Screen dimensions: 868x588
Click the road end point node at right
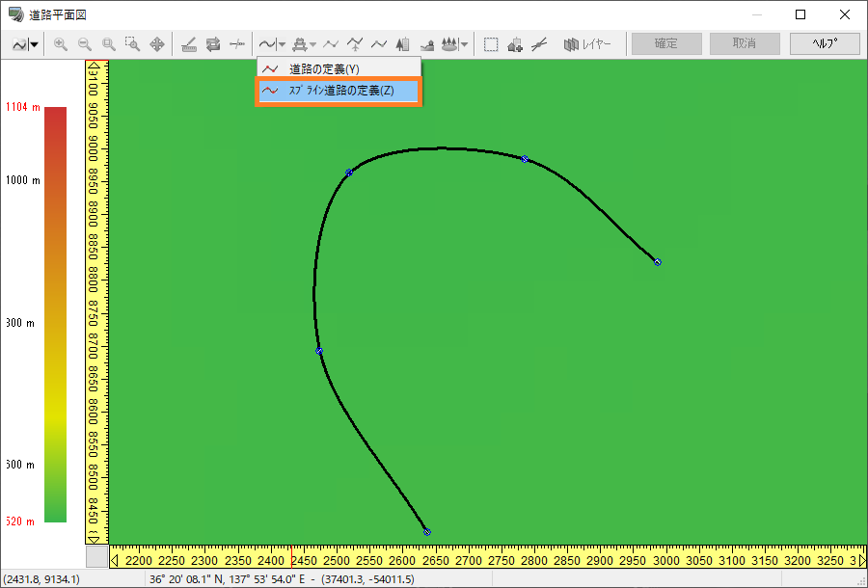click(657, 262)
